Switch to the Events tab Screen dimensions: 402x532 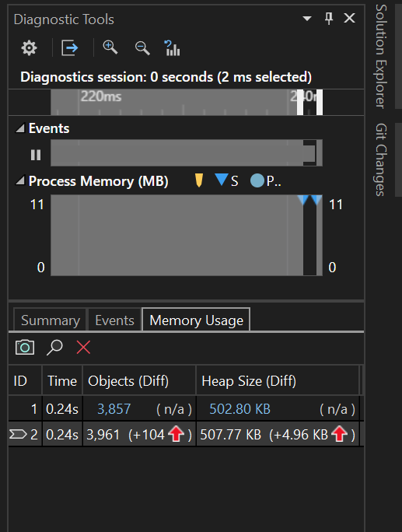[114, 320]
